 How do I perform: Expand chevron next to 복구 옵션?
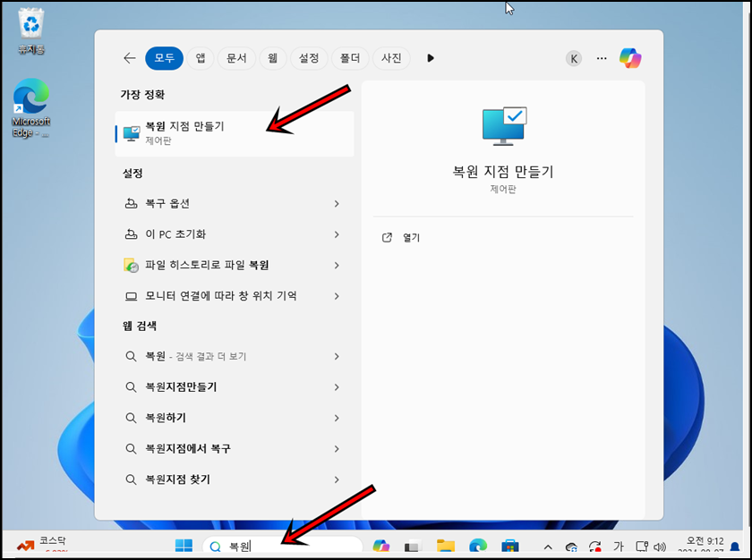click(x=337, y=204)
